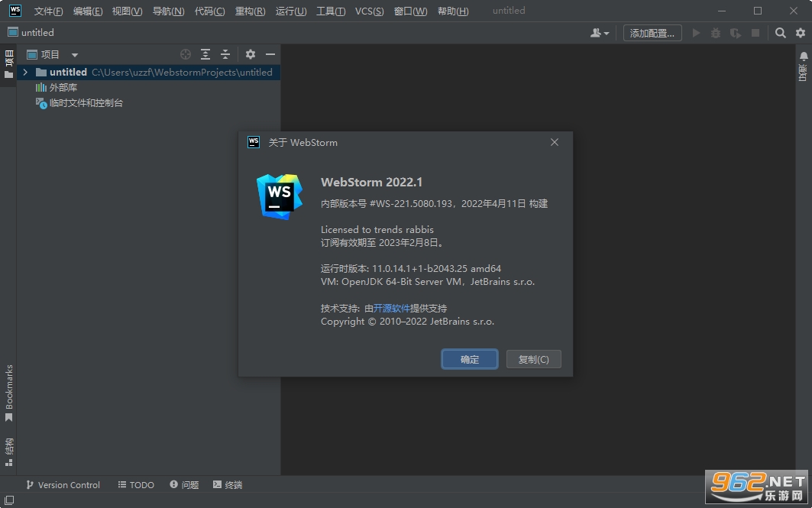Click the Debug bug icon
Screen dimensions: 812x508
point(716,33)
